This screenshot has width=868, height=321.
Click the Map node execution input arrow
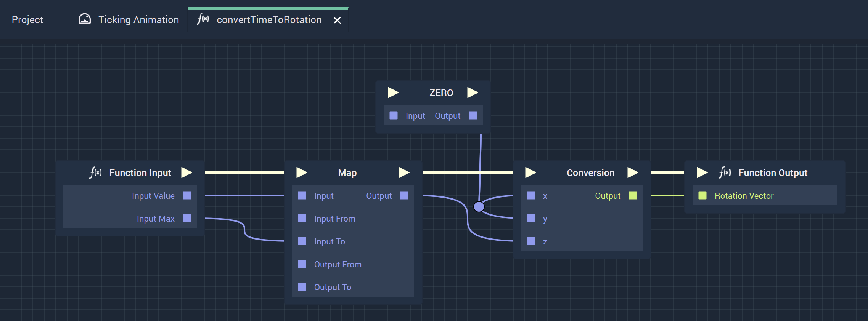point(302,172)
